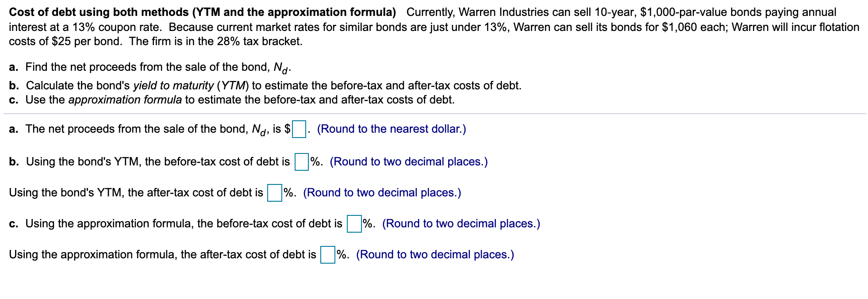868x299 pixels.
Task: Click the Round to nearest dollar note
Action: click(x=391, y=130)
